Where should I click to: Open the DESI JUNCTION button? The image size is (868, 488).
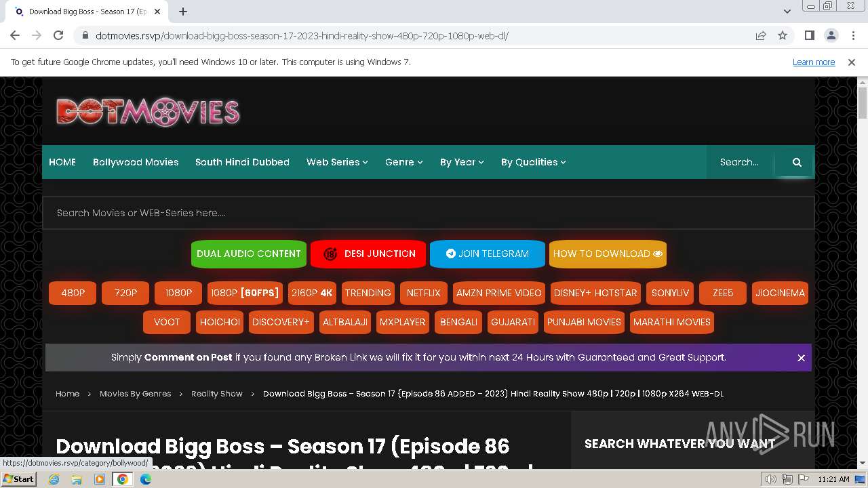pos(368,254)
